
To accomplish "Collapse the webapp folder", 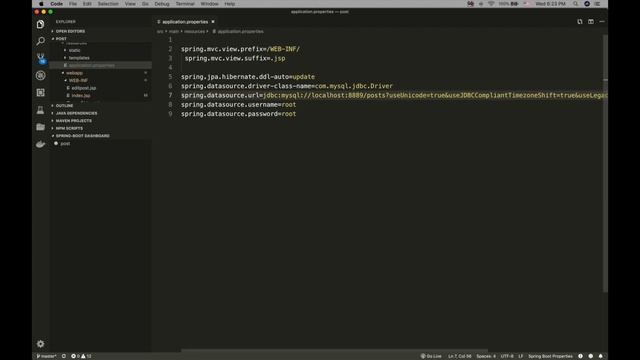I will click(74, 73).
